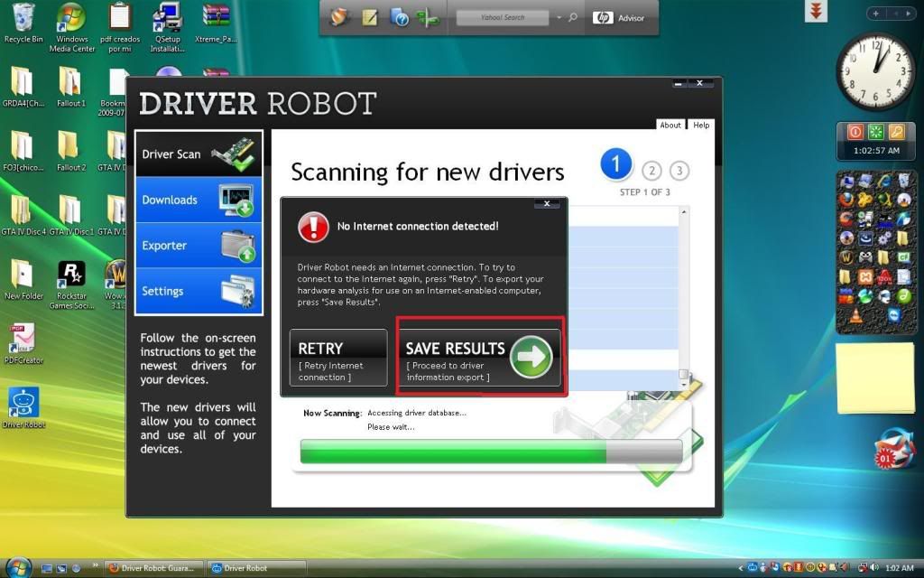Select the Driver Robot desktop shortcut
This screenshot has height=578, width=924.
(23, 407)
